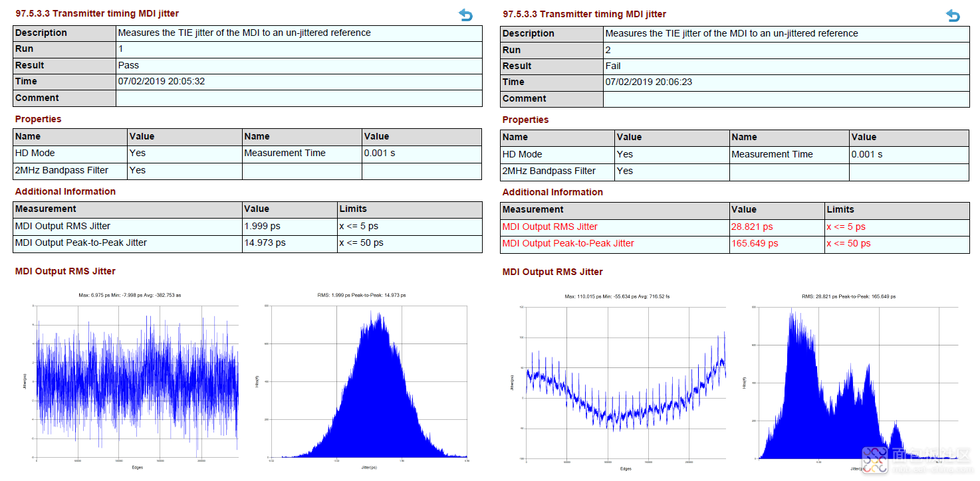Select the failing RMS value 28.821 ps
980x481 pixels.
click(752, 227)
